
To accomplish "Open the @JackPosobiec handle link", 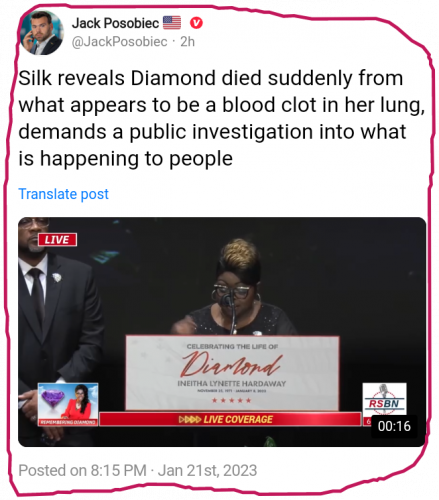I will [x=119, y=42].
